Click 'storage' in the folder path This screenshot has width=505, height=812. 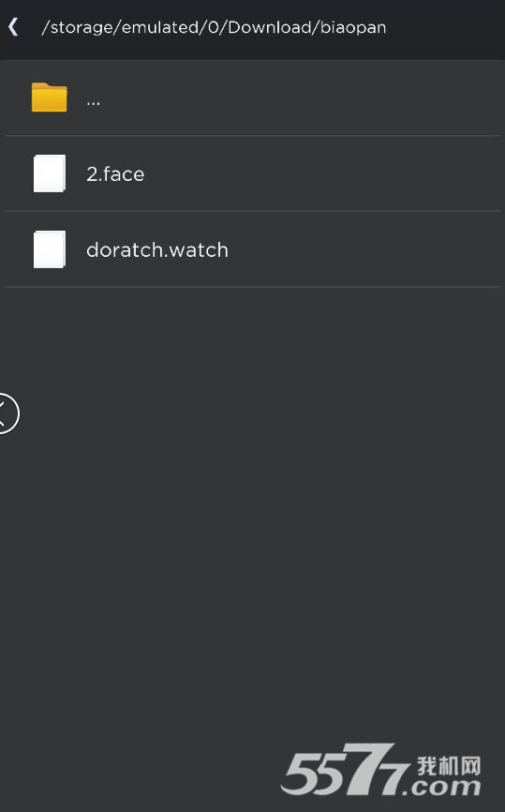coord(82,27)
